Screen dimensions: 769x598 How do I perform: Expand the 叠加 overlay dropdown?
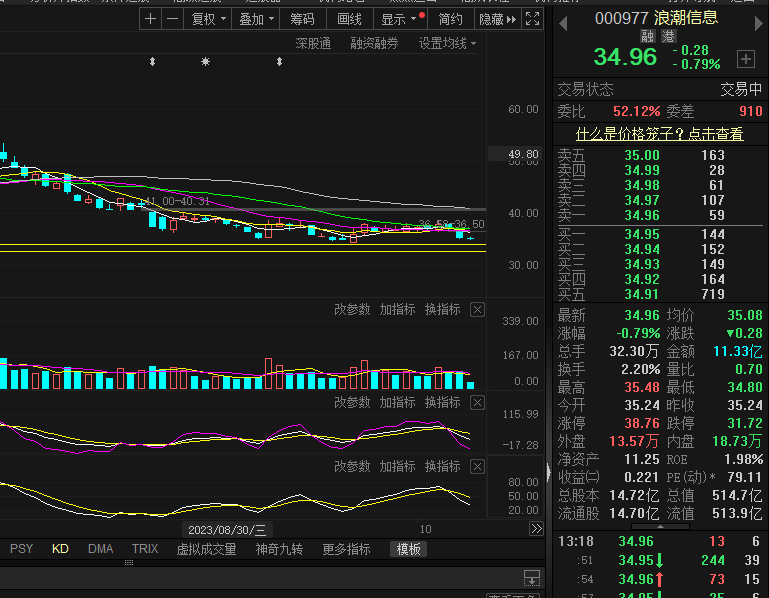(x=257, y=19)
